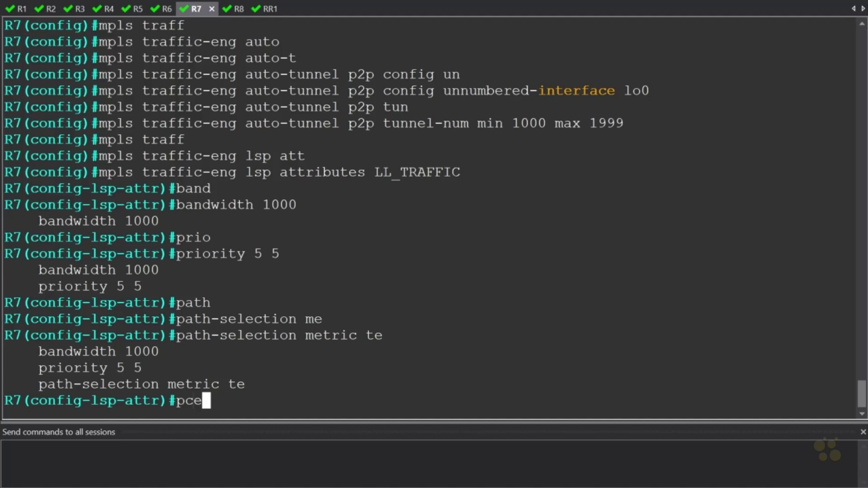Click the terminal cursor after pce
Screen dimensions: 868x488
(x=206, y=400)
